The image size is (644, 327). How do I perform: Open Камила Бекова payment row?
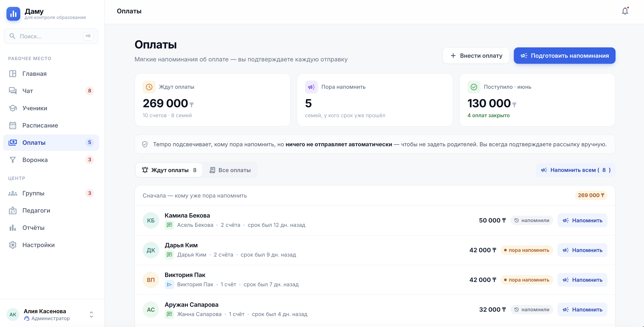375,221
